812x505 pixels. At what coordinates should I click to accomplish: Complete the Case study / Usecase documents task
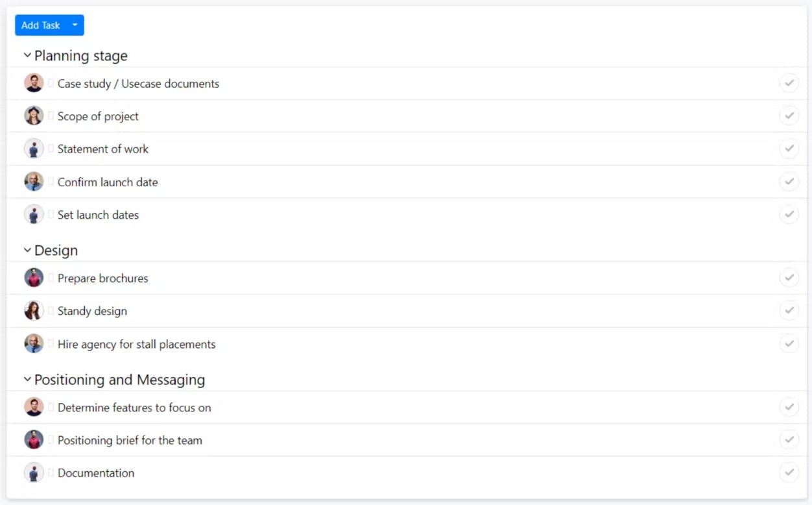(789, 83)
